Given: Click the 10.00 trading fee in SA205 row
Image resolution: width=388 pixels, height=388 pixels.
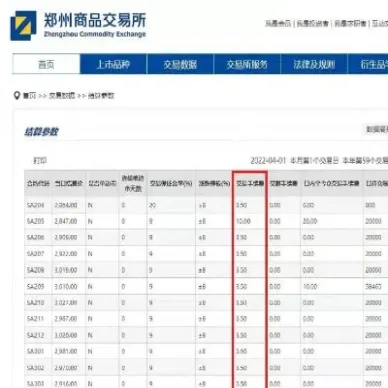Looking at the screenshot, I should (x=243, y=221).
